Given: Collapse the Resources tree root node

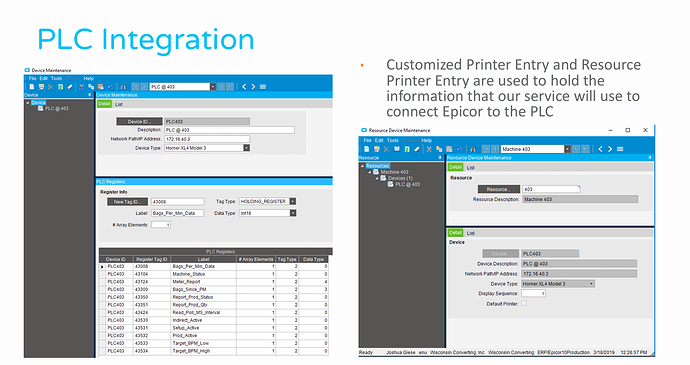Looking at the screenshot, I should point(362,166).
